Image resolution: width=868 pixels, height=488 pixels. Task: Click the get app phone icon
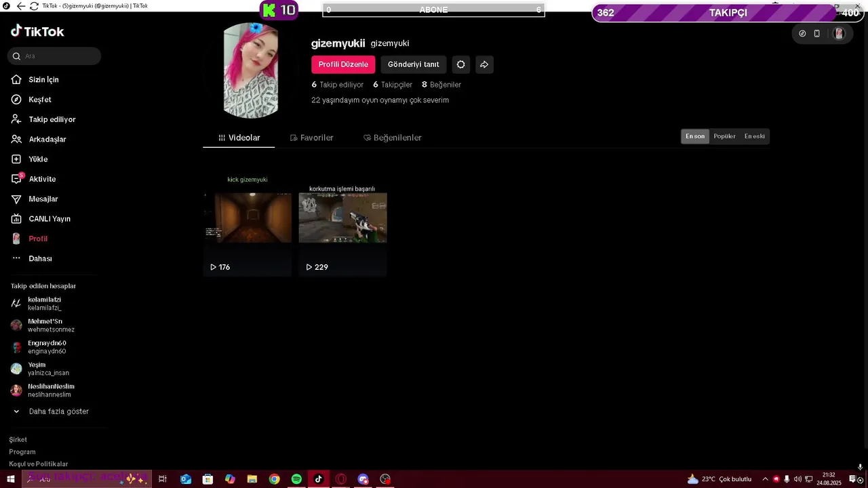tap(817, 33)
